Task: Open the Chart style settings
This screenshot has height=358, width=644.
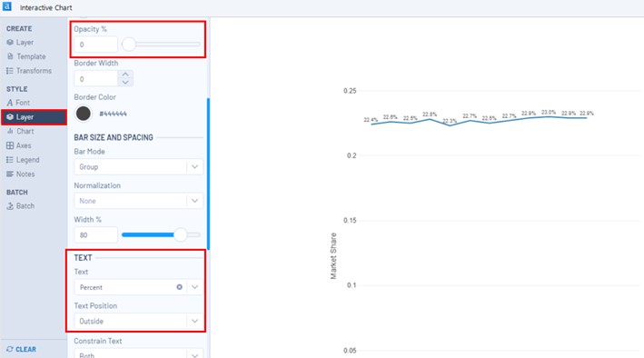Action: (x=21, y=131)
